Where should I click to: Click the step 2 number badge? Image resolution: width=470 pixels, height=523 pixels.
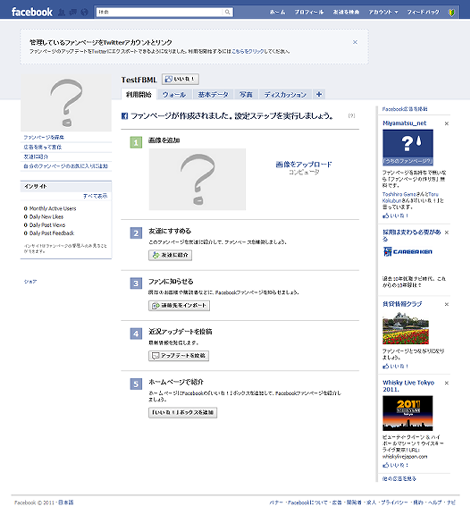(136, 233)
